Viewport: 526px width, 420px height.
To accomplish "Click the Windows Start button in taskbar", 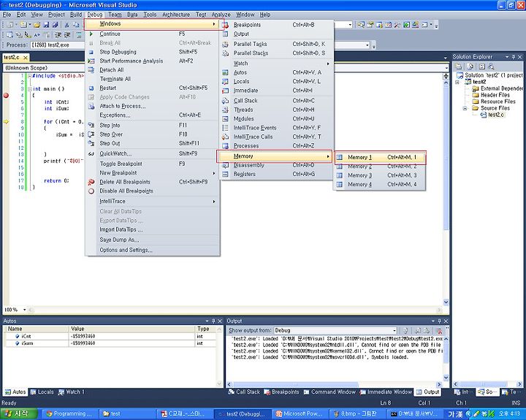I will coord(18,413).
